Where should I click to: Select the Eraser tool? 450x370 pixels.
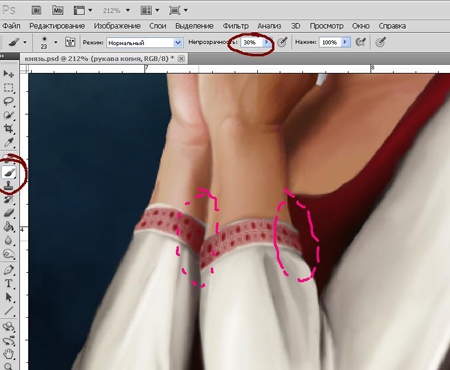8,213
